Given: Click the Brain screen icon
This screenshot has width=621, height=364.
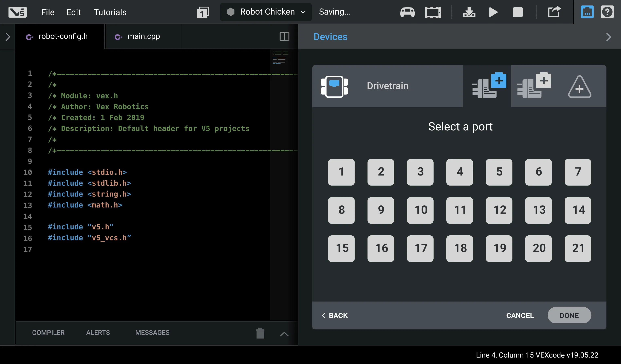Looking at the screenshot, I should 433,12.
